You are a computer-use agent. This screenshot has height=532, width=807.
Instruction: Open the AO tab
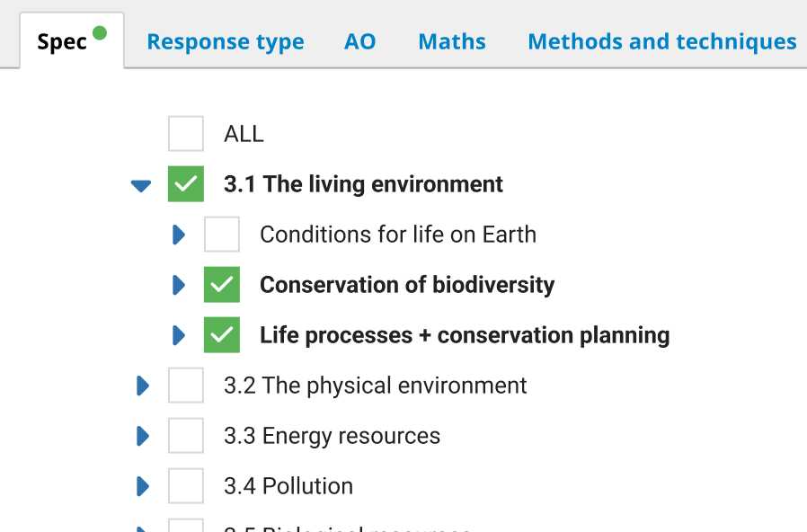click(x=359, y=41)
